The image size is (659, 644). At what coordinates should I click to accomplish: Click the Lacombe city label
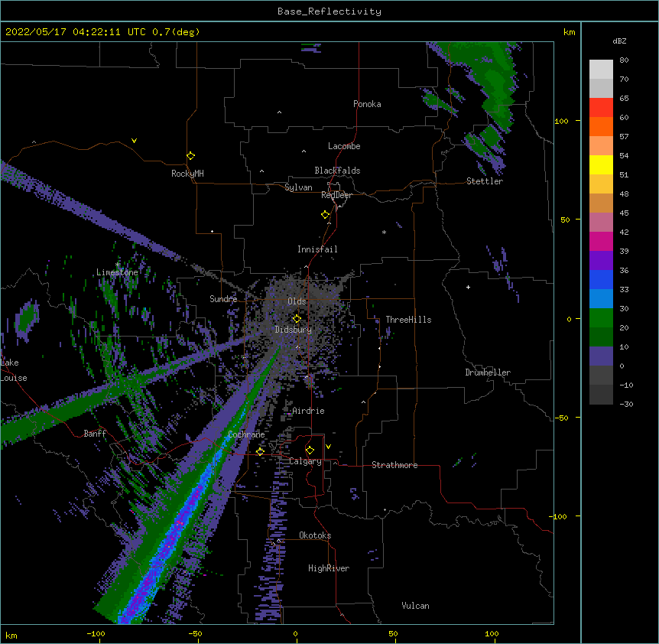coord(344,146)
